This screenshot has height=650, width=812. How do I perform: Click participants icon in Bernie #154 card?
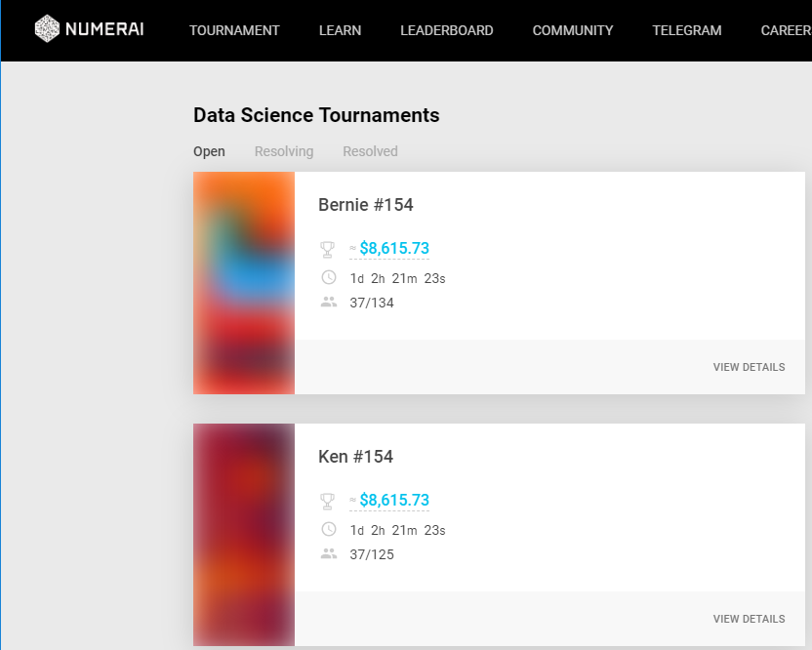[x=328, y=303]
